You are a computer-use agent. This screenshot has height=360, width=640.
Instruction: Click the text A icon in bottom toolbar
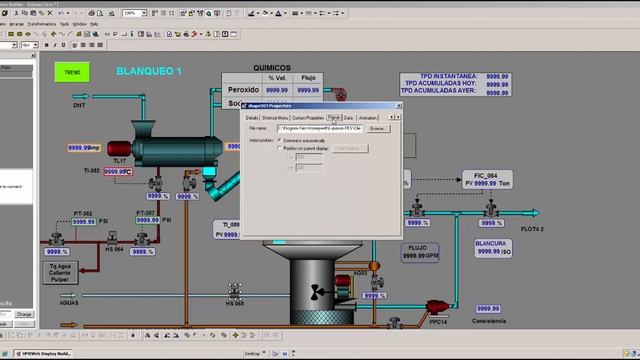[x=147, y=336]
